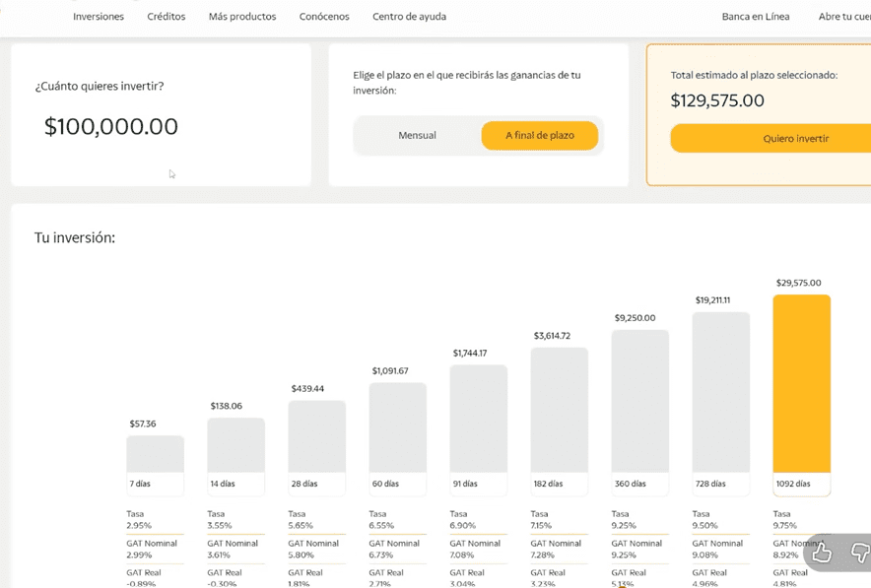
Task: Click the investment amount field showing $100,000.00
Action: tap(111, 127)
